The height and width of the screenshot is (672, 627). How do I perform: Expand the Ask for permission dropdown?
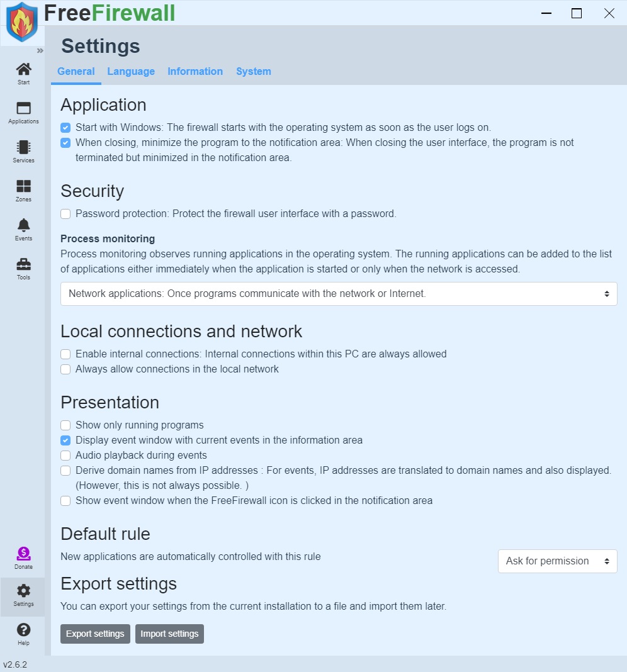coord(557,561)
